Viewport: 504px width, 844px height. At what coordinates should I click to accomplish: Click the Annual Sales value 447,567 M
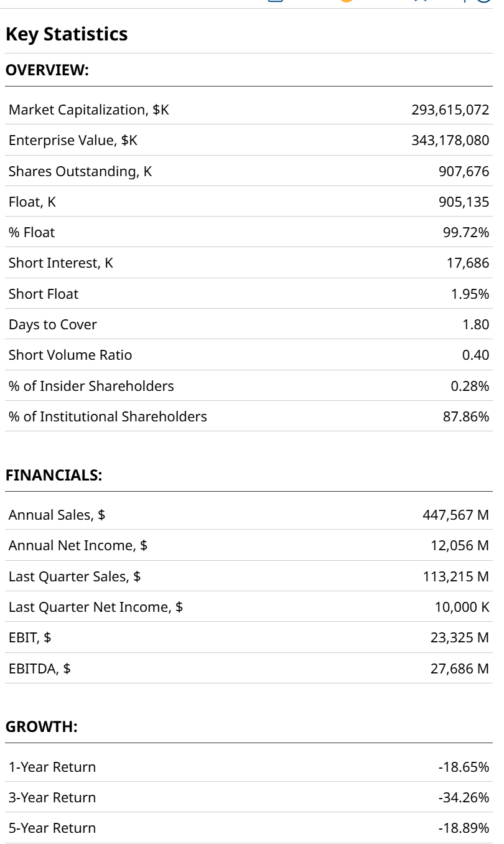(x=455, y=515)
